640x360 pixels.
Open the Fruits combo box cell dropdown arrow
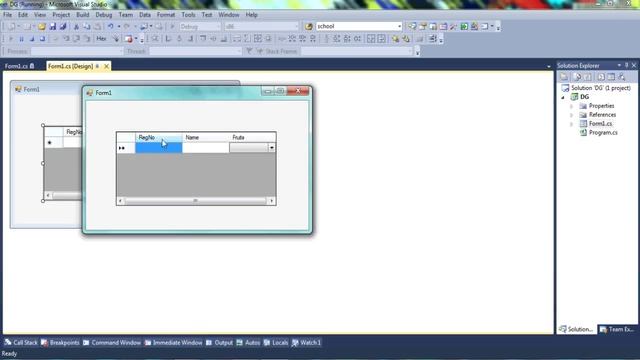[x=271, y=148]
